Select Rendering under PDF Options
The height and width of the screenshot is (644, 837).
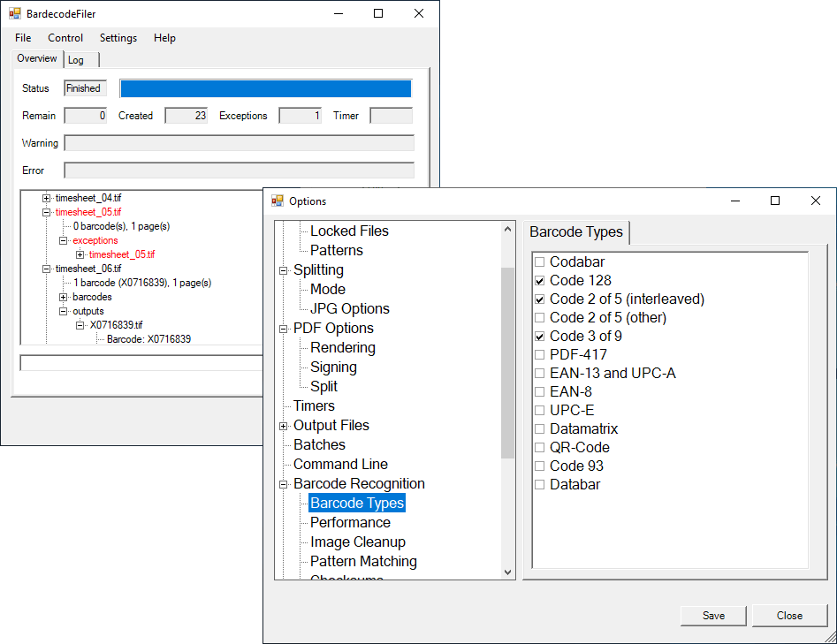[343, 347]
